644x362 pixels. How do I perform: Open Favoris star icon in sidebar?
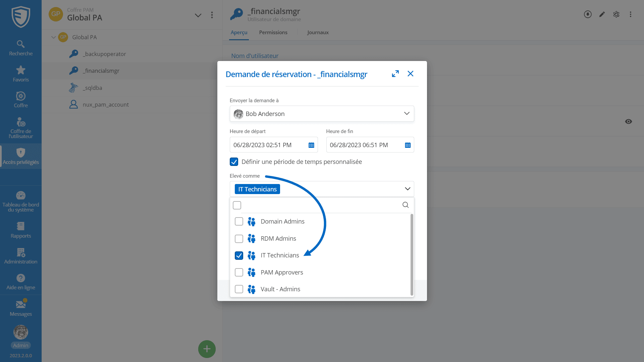(20, 70)
